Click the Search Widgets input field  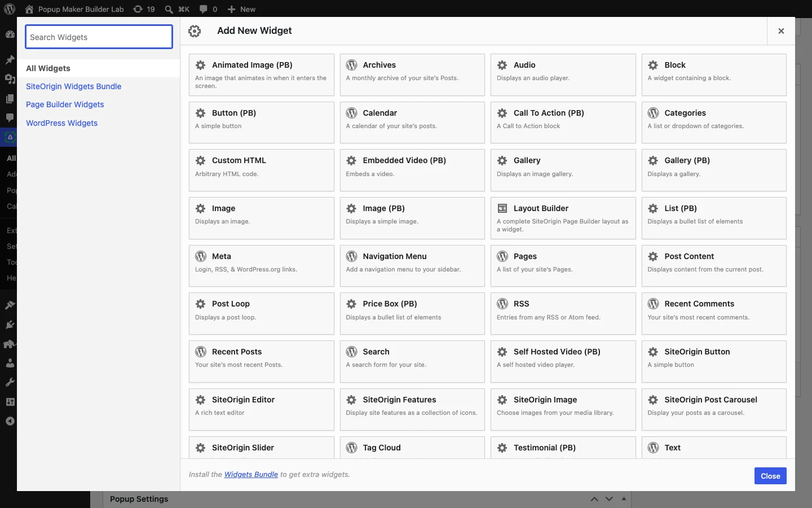pos(99,37)
